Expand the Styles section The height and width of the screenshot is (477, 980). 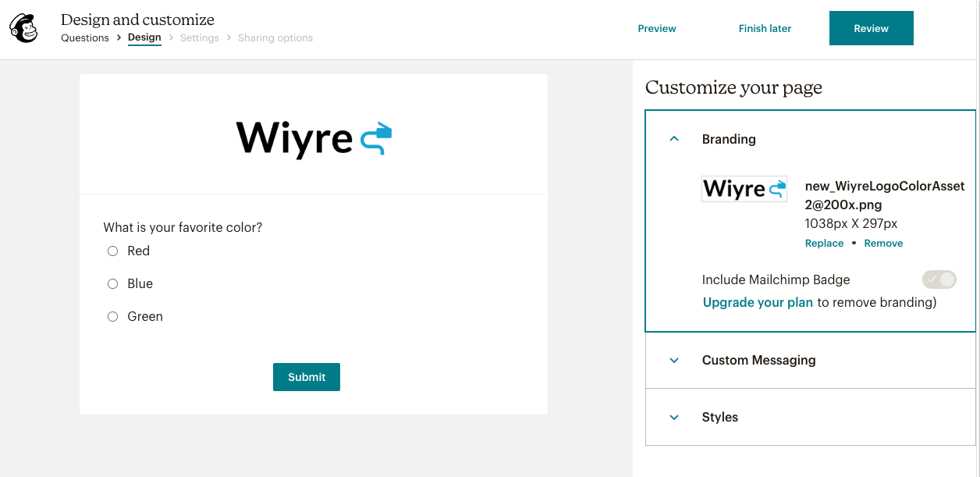point(811,417)
